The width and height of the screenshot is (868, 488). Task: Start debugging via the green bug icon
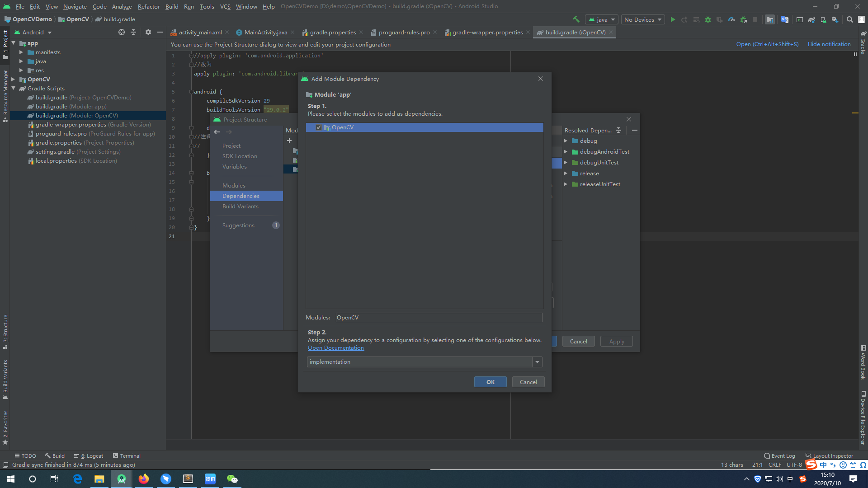click(709, 19)
